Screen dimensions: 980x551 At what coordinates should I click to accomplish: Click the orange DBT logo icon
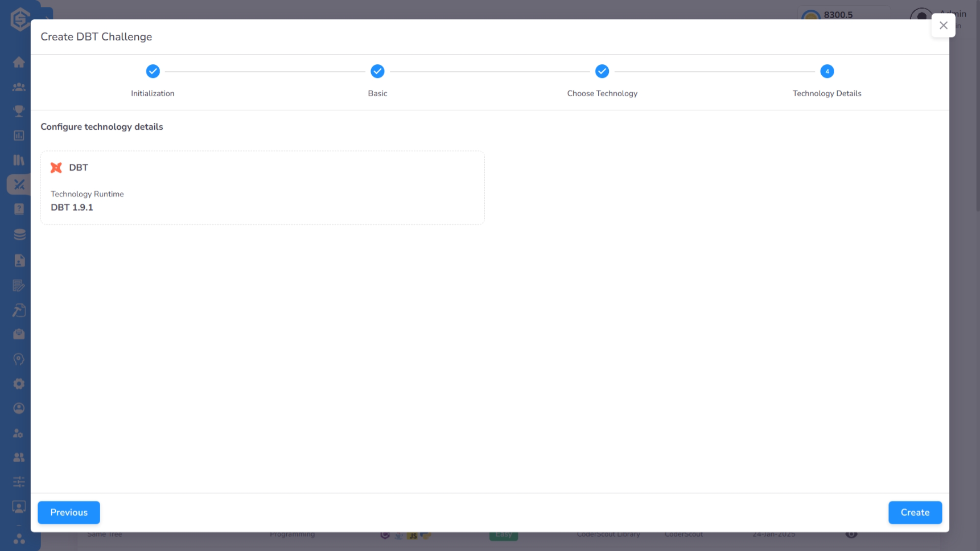tap(56, 168)
